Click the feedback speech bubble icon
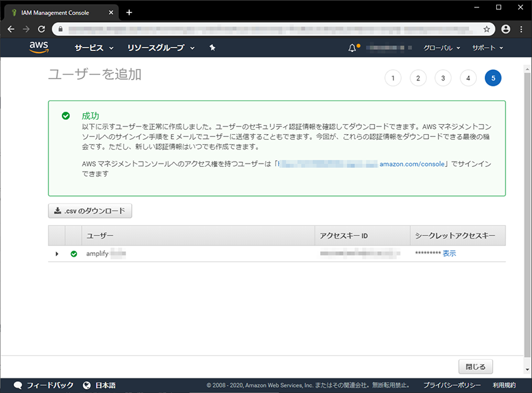 pos(18,385)
